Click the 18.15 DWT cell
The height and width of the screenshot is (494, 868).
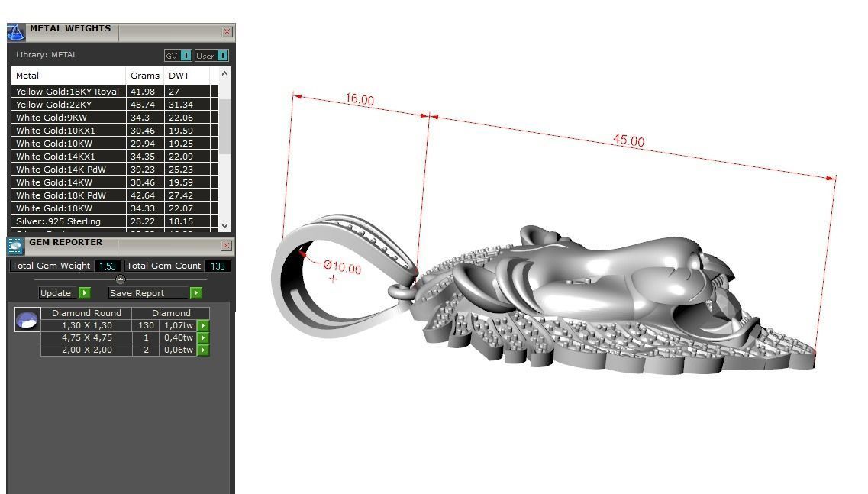click(x=187, y=221)
